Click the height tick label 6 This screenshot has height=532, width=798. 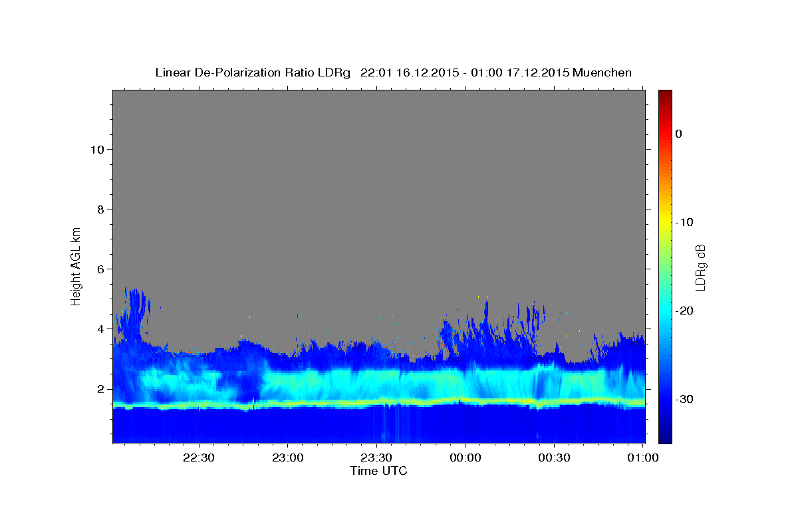click(100, 269)
